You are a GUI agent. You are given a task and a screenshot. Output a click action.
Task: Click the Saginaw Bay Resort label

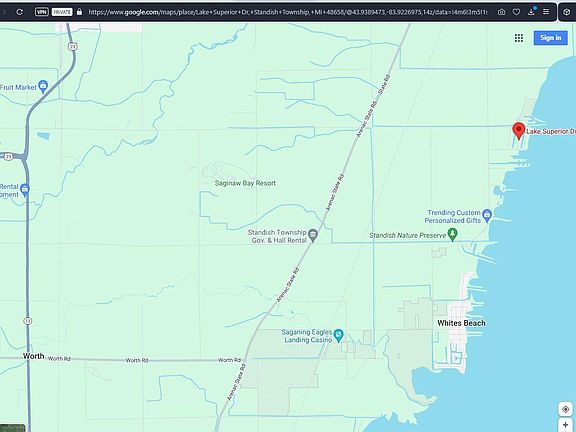[245, 183]
